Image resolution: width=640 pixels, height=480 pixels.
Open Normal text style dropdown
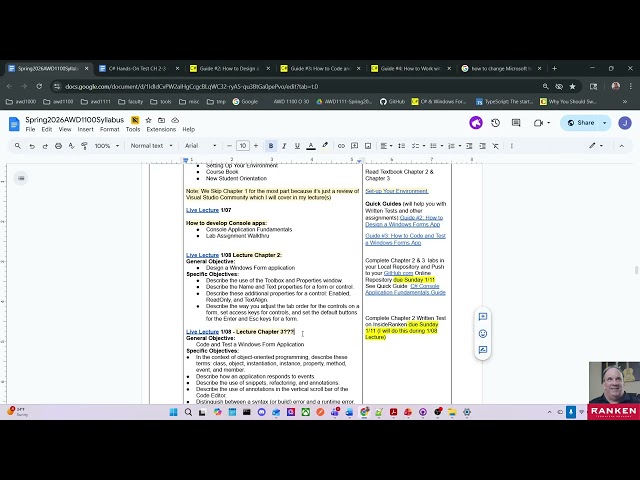point(151,146)
